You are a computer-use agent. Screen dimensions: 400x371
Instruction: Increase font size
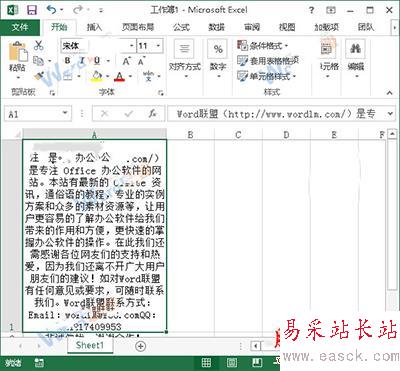tap(126, 61)
